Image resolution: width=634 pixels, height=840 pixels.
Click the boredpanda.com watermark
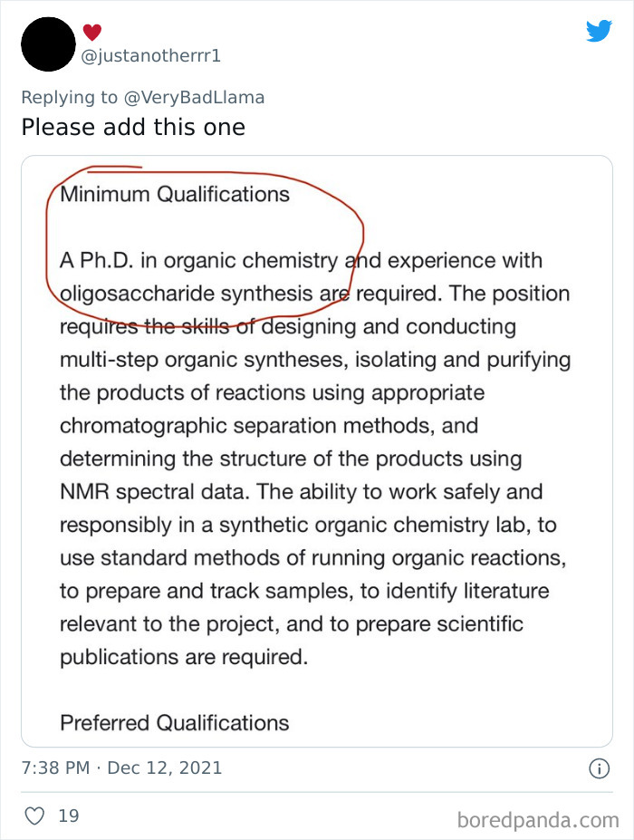pos(538,820)
